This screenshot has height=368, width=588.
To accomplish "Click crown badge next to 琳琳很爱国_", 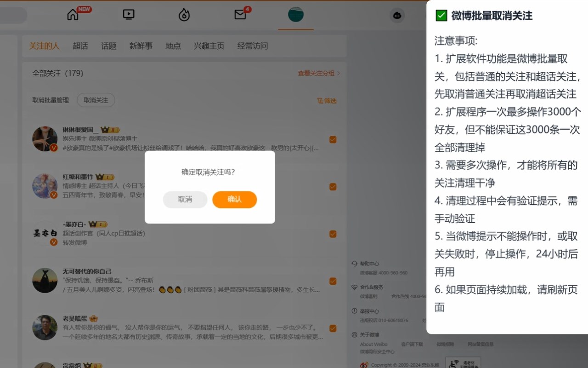I will click(110, 130).
